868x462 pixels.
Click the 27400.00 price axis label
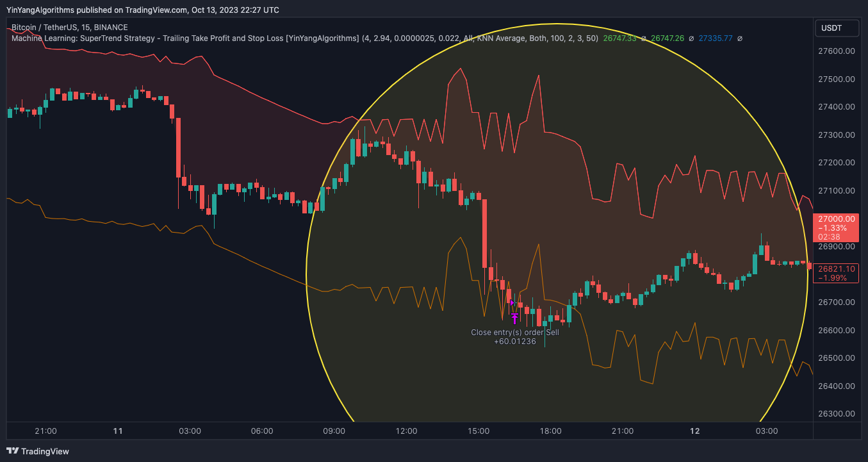tap(837, 106)
